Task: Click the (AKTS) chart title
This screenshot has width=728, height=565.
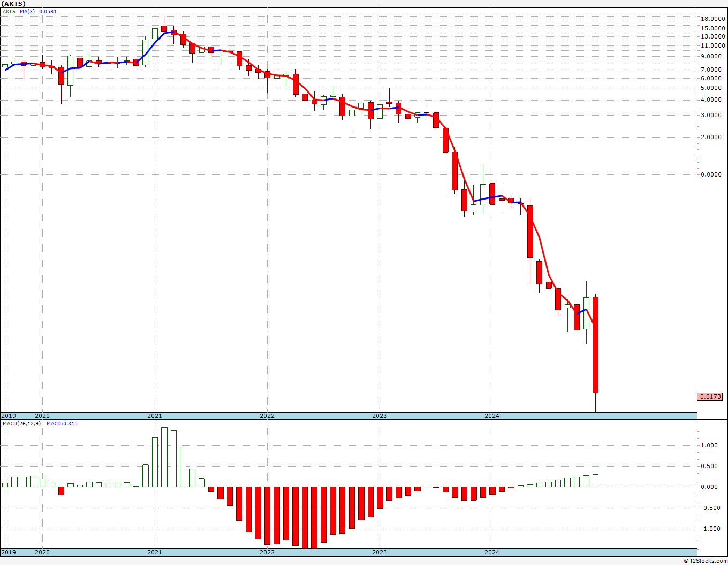Action: tap(13, 4)
